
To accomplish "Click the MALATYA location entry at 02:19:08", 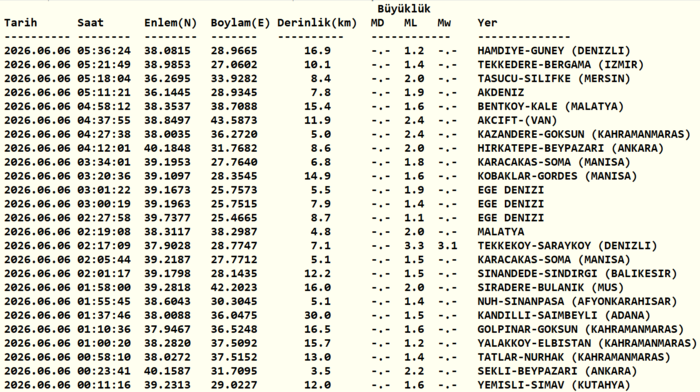I will pyautogui.click(x=500, y=232).
